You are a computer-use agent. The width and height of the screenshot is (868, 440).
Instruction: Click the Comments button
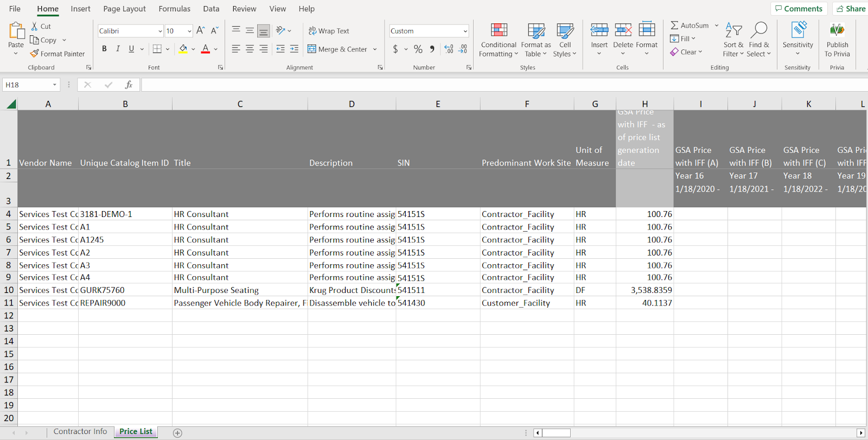[799, 9]
